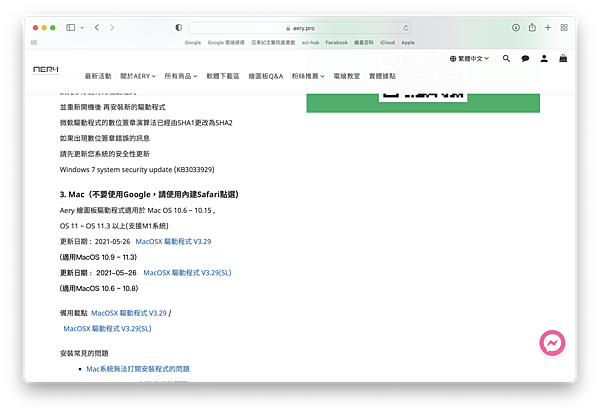Open the Apple bookmark
This screenshot has height=414, width=600.
point(408,42)
